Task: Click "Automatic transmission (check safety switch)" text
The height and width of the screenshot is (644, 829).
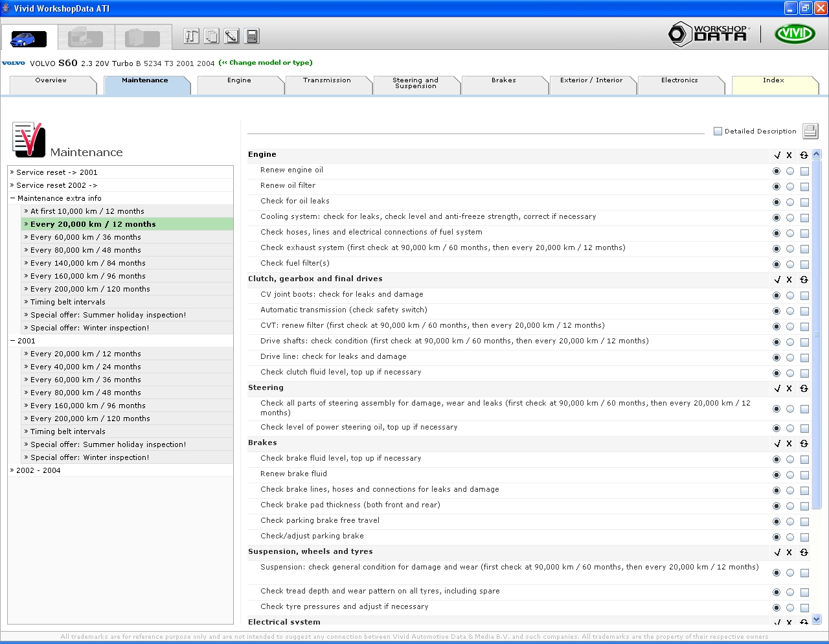Action: pyautogui.click(x=344, y=310)
